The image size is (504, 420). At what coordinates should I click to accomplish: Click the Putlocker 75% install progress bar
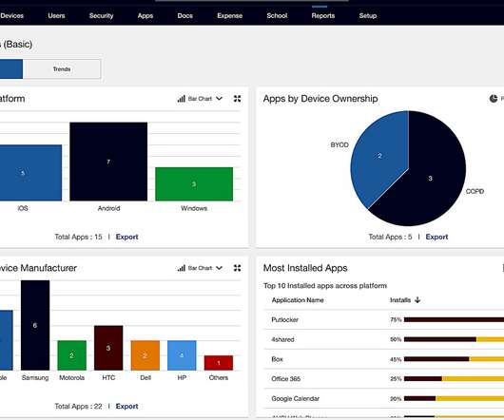(x=454, y=319)
